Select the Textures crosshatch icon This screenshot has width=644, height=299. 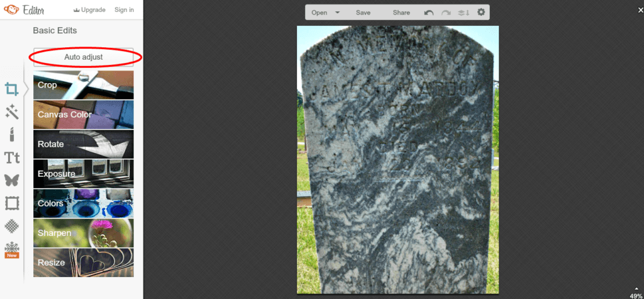tap(11, 225)
